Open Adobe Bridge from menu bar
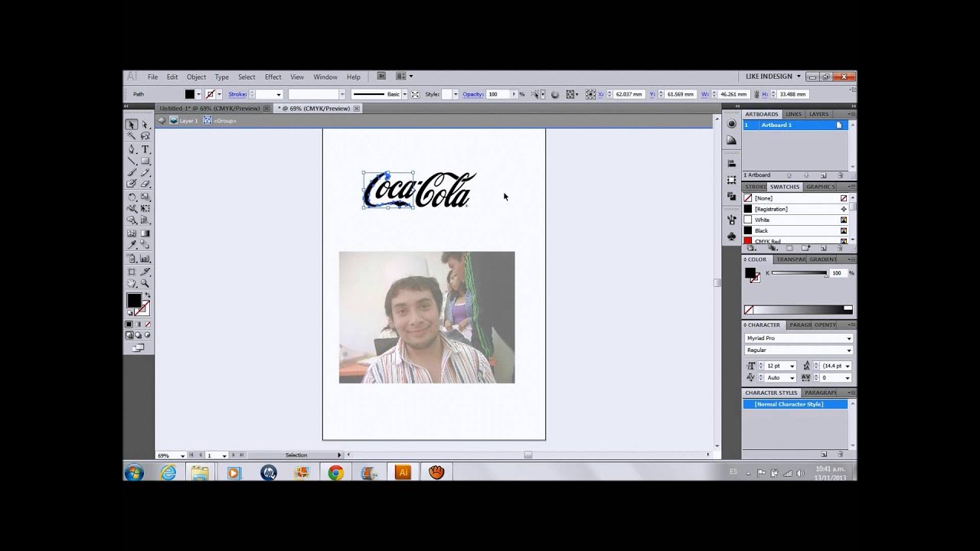980x551 pixels. point(381,77)
